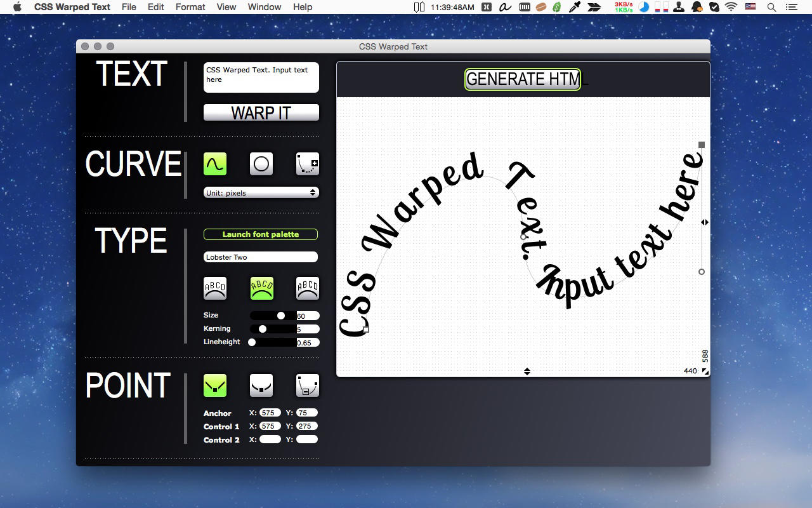Click the WARP IT button
The height and width of the screenshot is (508, 812).
pyautogui.click(x=261, y=112)
